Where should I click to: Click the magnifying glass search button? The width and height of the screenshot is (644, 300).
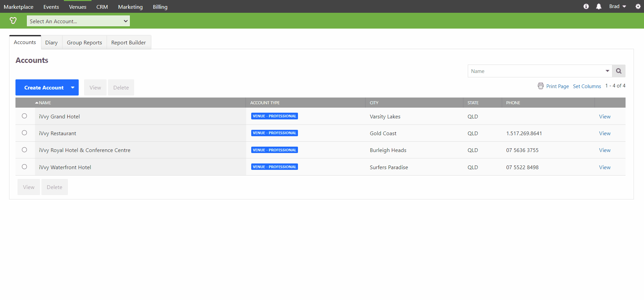[619, 71]
